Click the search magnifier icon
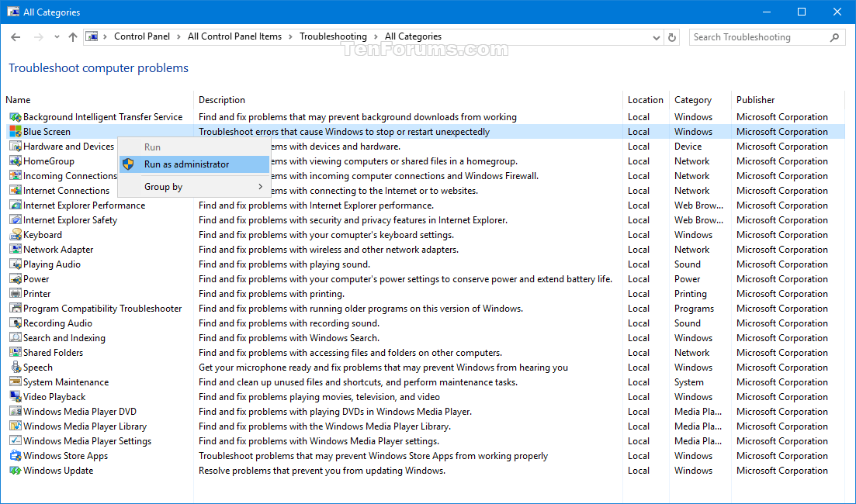Screen dimensions: 856x504 tap(835, 37)
